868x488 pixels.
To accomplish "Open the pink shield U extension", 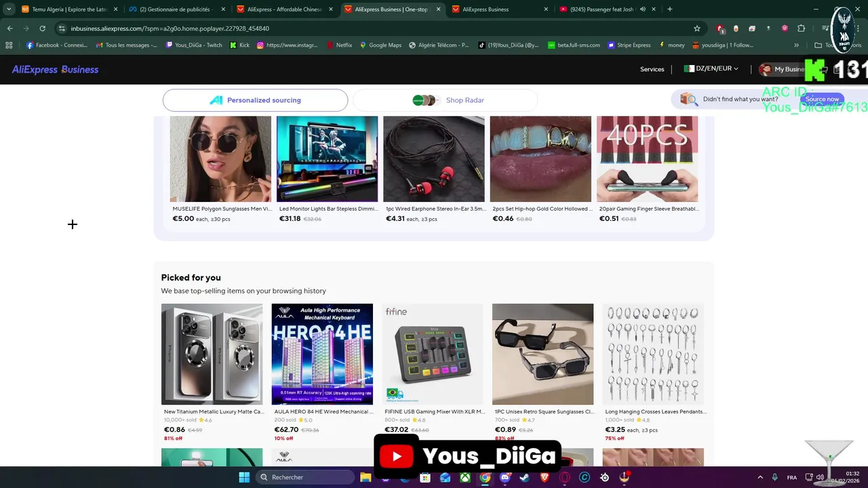I will [785, 28].
